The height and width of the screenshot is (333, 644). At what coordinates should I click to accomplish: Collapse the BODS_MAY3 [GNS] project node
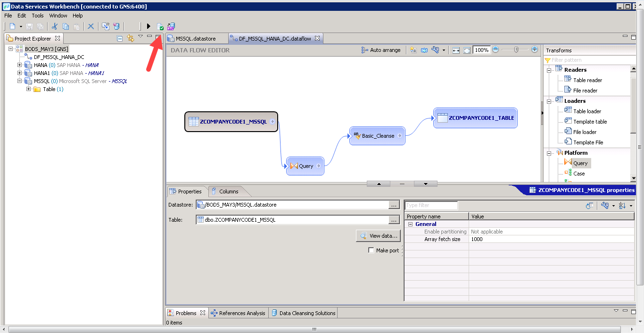click(x=11, y=49)
